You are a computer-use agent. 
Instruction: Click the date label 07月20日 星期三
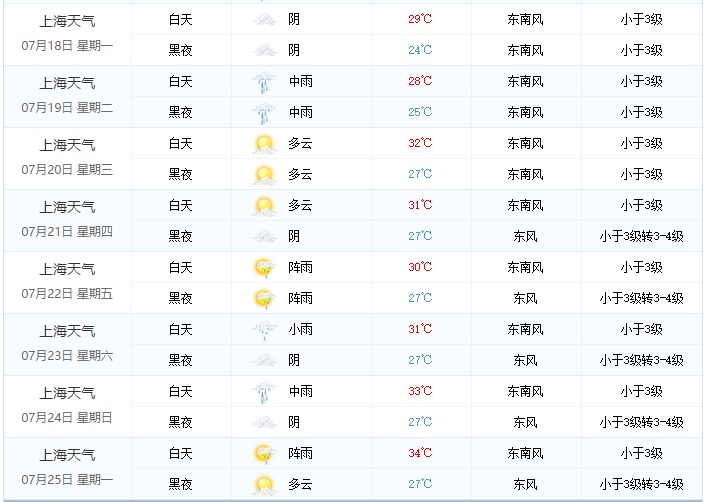(x=67, y=170)
